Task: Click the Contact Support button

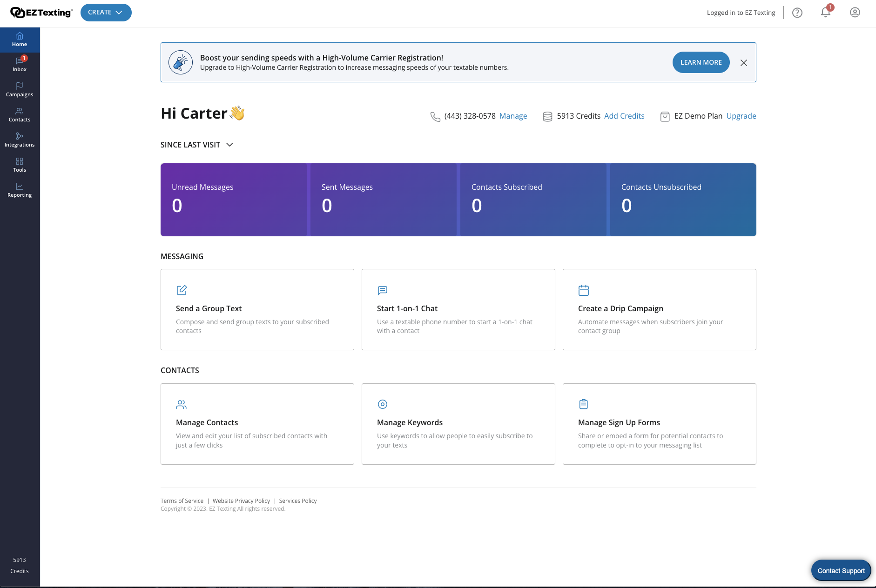Action: [x=841, y=571]
